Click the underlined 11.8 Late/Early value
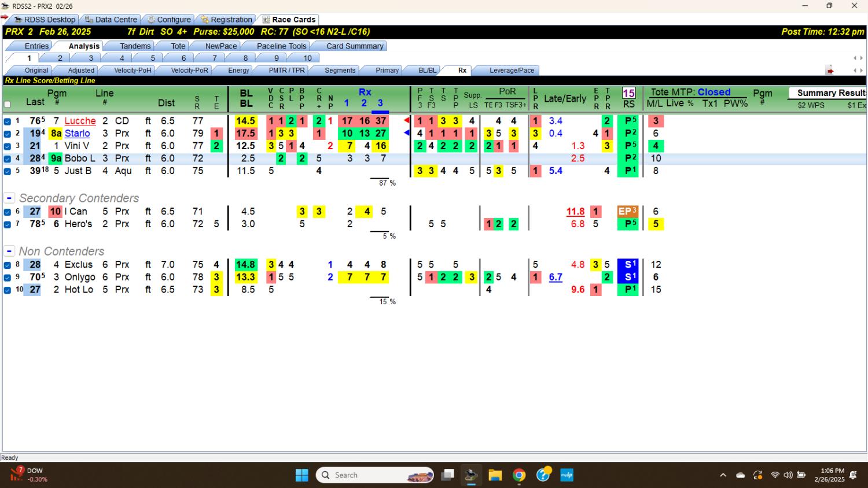Image resolution: width=868 pixels, height=488 pixels. click(575, 212)
